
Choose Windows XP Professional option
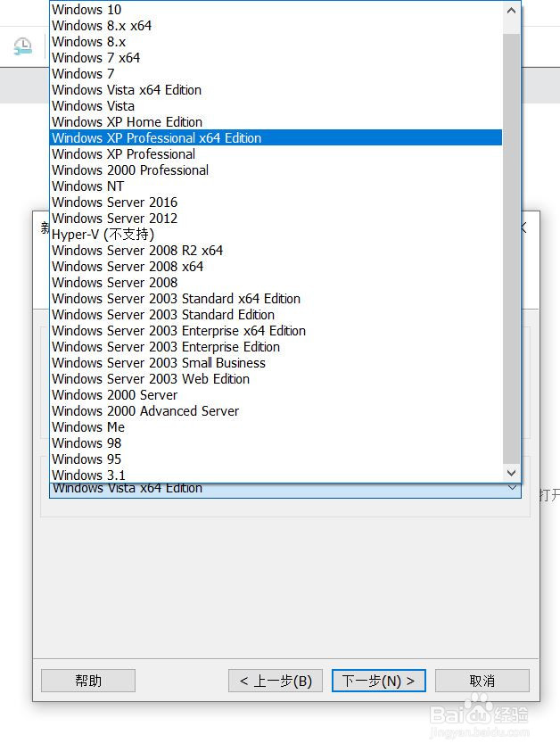tap(276, 154)
